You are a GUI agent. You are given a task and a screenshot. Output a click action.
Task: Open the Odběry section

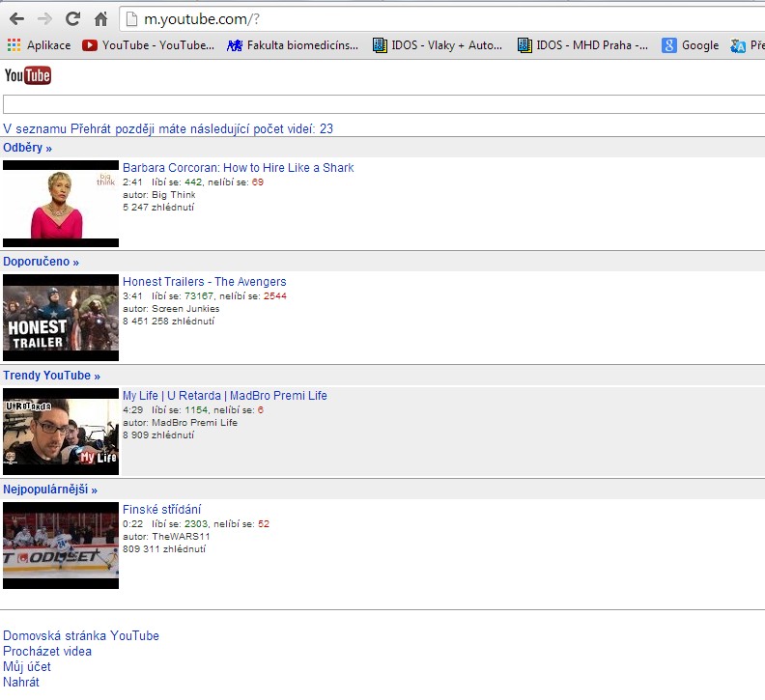[x=27, y=148]
